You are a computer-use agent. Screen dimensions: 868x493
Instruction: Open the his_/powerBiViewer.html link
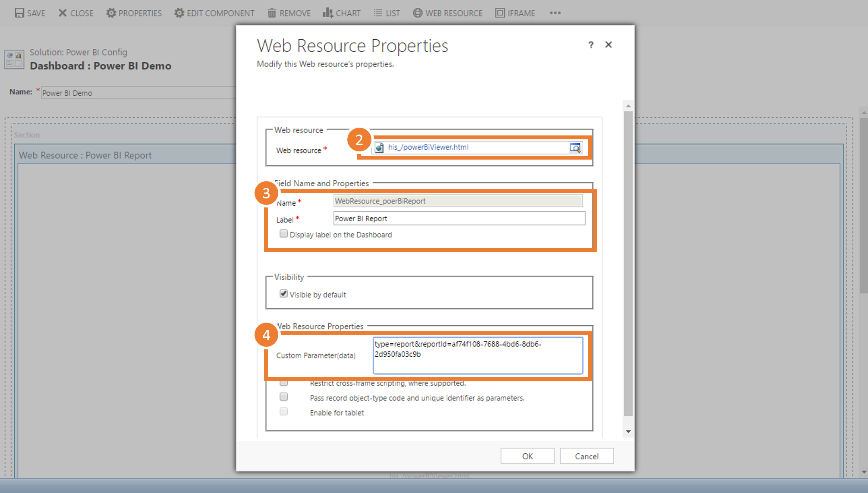pyautogui.click(x=428, y=147)
